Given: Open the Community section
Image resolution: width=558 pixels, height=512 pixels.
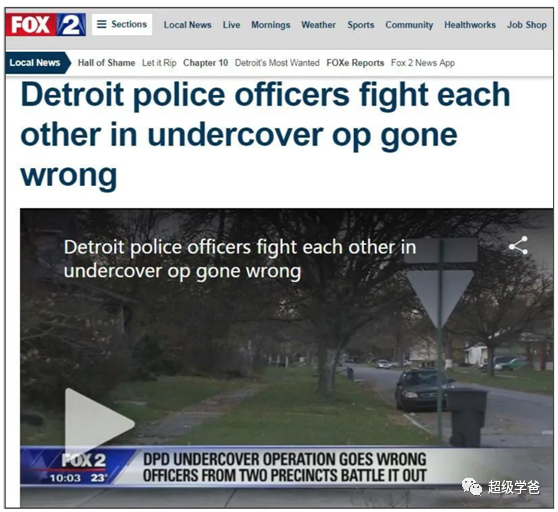Looking at the screenshot, I should [409, 25].
